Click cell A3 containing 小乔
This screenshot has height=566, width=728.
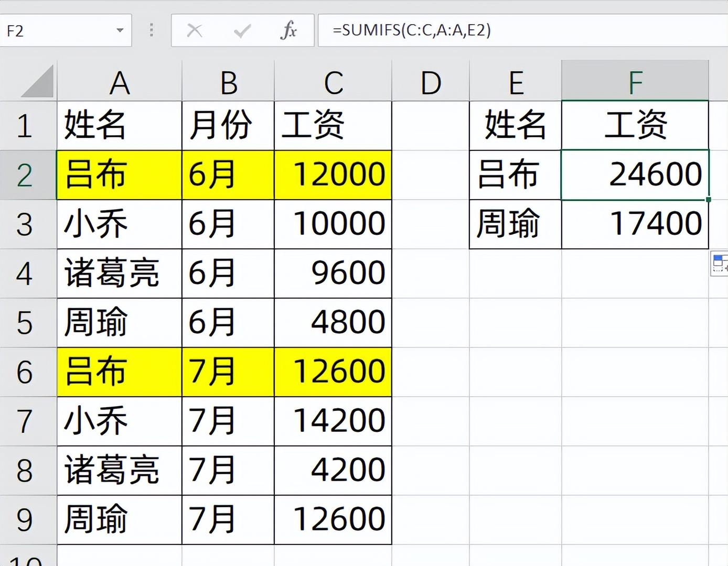tap(120, 224)
